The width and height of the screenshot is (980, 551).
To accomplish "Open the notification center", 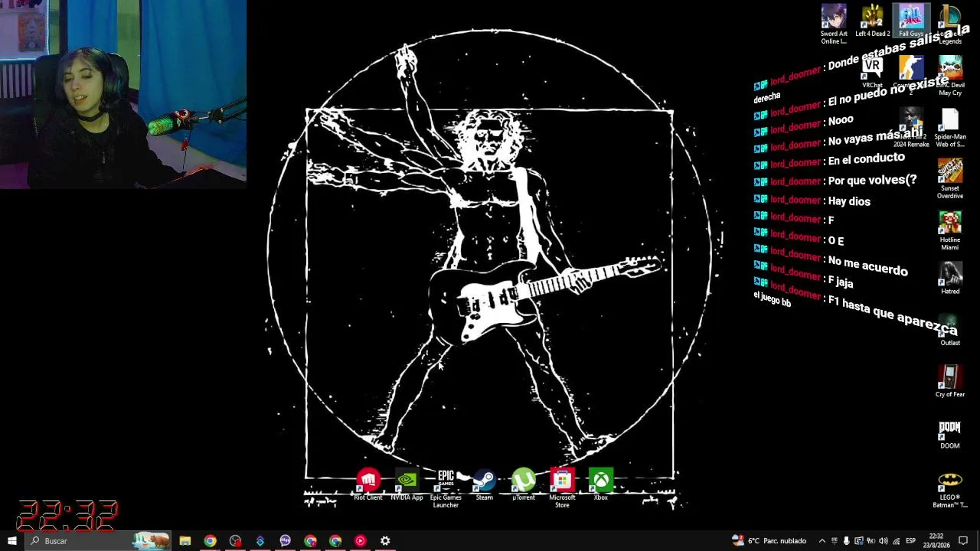I will [x=964, y=541].
